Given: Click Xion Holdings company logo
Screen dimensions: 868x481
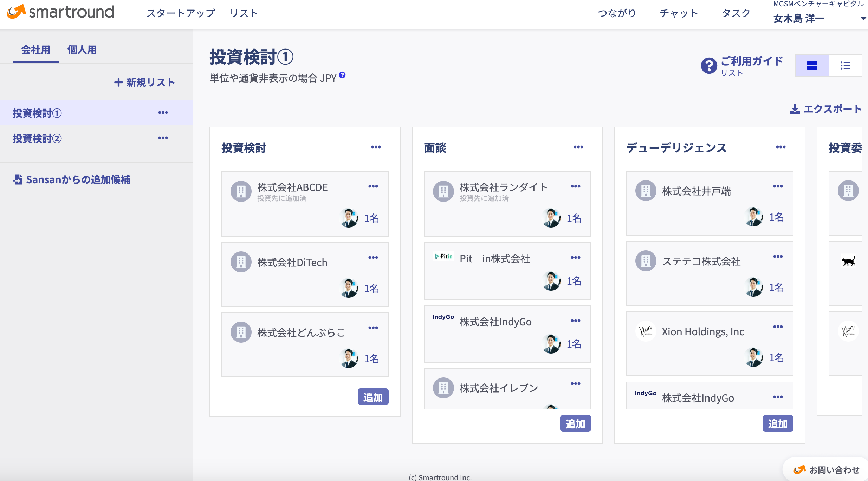Looking at the screenshot, I should coord(646,331).
